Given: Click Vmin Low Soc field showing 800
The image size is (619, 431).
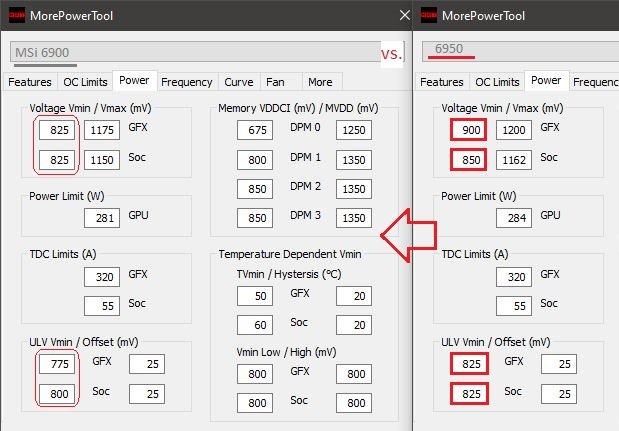Looking at the screenshot, I should tap(255, 403).
